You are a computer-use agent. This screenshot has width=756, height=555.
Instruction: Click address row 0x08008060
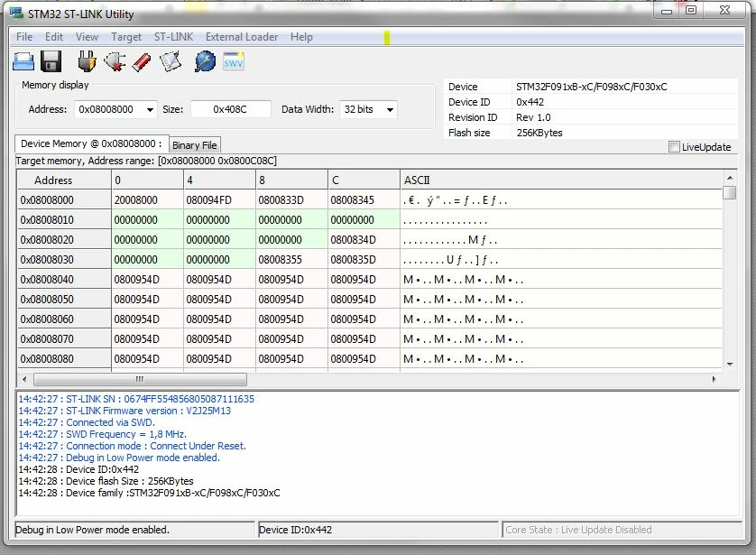coord(64,319)
